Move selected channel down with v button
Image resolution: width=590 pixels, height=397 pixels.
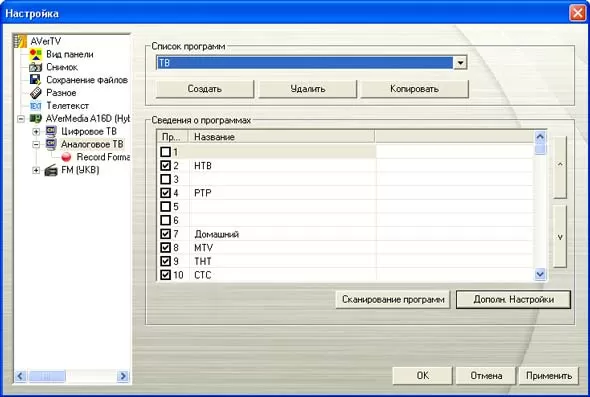click(x=560, y=237)
